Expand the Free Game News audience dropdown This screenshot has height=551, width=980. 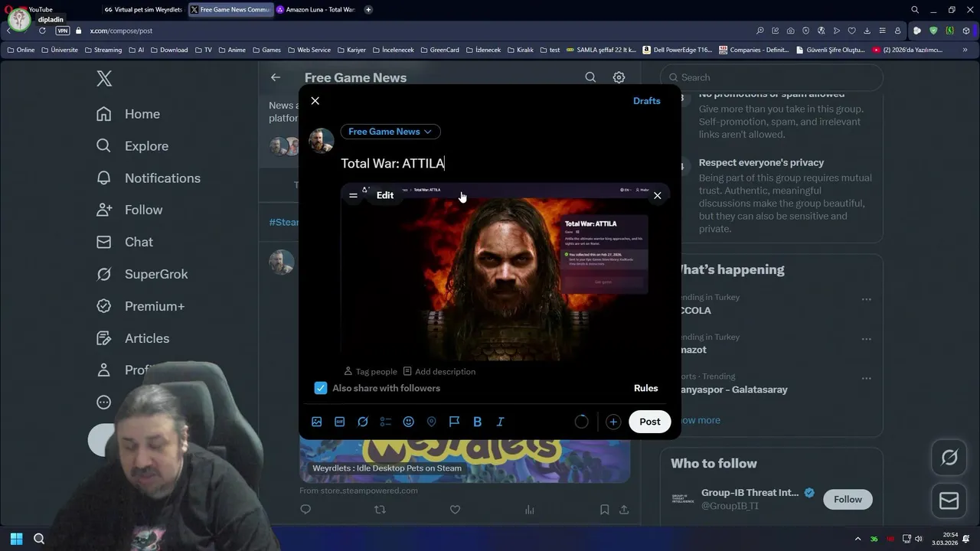(x=390, y=132)
